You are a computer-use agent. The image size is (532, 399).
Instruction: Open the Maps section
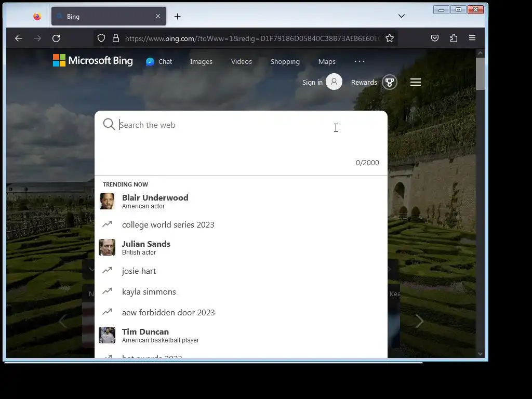click(x=327, y=62)
